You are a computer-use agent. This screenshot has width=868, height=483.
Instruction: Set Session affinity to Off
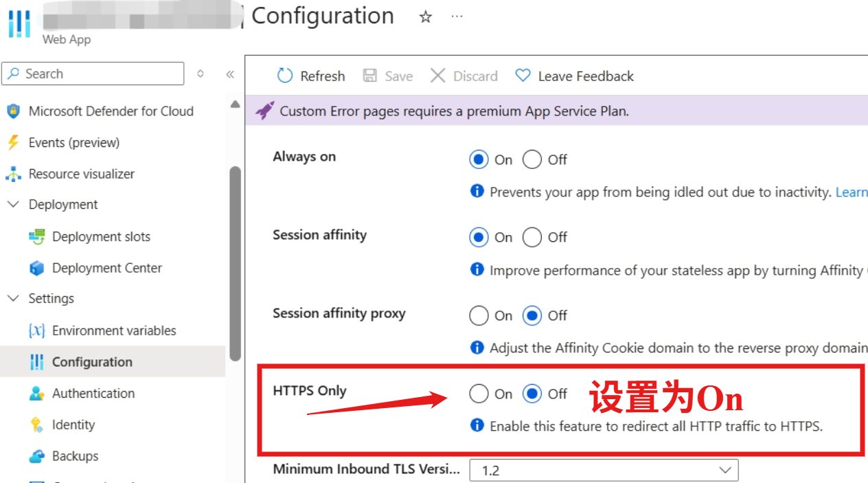532,237
